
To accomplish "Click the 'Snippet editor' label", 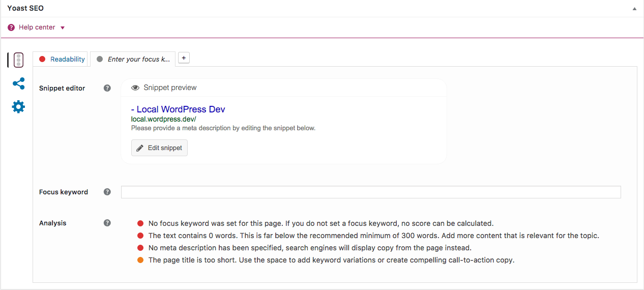I will [62, 88].
